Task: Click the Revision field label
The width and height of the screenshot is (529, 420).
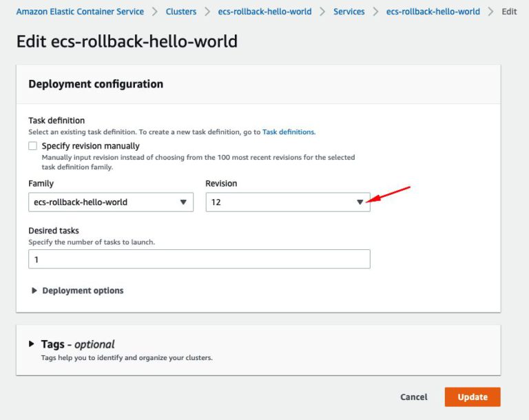Action: [x=221, y=184]
